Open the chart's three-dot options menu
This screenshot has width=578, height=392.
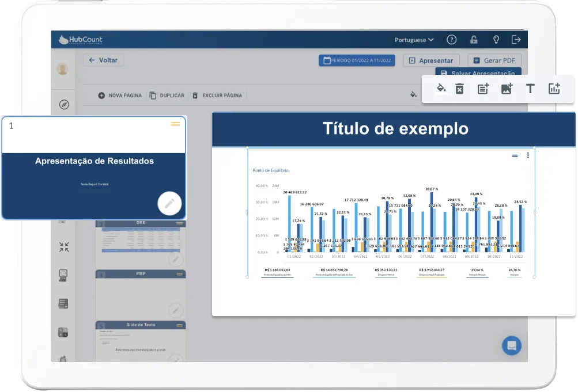(528, 155)
